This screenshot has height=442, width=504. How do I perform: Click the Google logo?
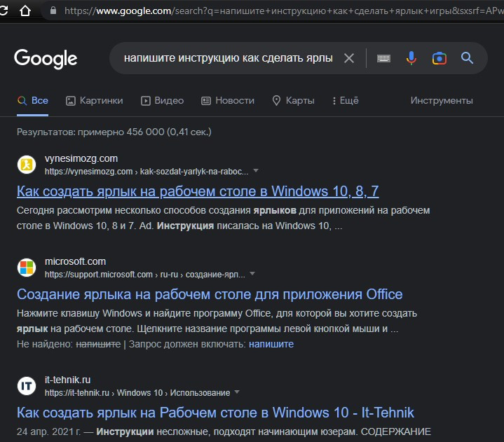[46, 58]
